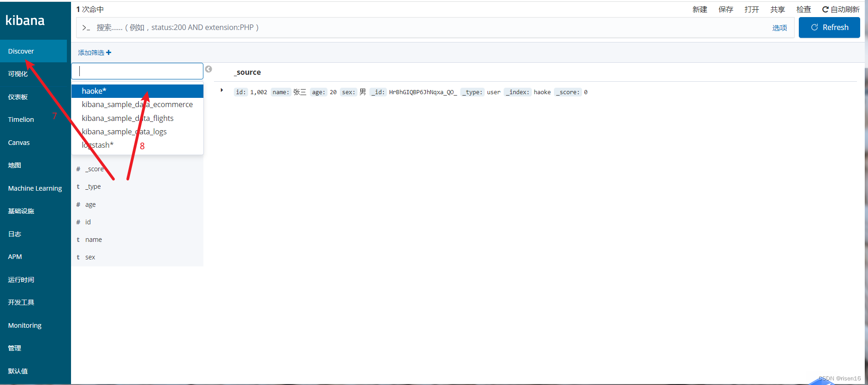Click the '1 次命中' hit count
Viewport: 868px width, 385px height.
coord(90,9)
